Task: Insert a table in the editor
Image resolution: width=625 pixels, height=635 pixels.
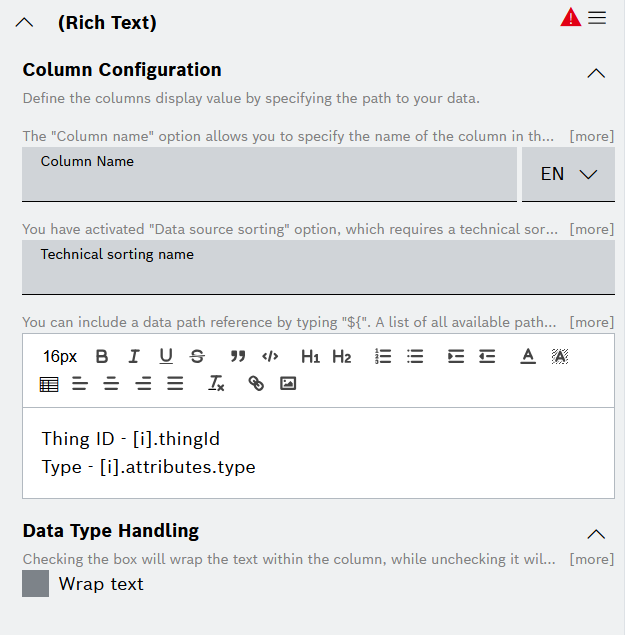Action: pyautogui.click(x=49, y=384)
